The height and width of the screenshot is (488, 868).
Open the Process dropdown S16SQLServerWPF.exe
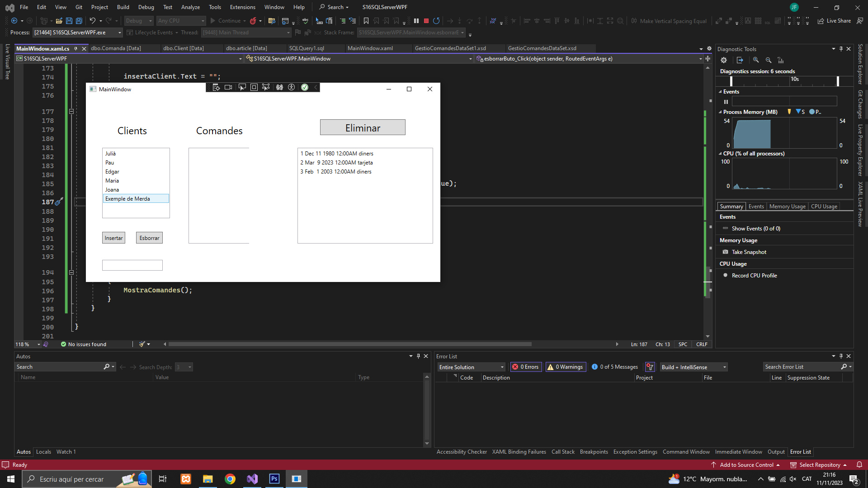point(78,33)
